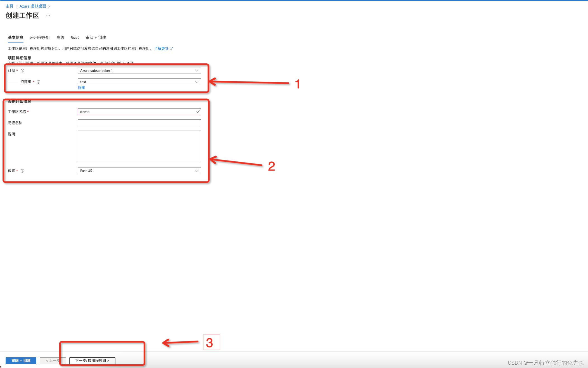Click info icon next to 订阅 label
This screenshot has width=588, height=368.
22,71
